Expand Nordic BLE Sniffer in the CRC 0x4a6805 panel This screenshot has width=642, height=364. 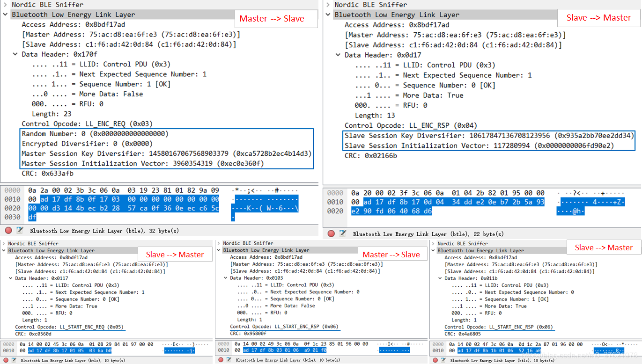tap(434, 243)
